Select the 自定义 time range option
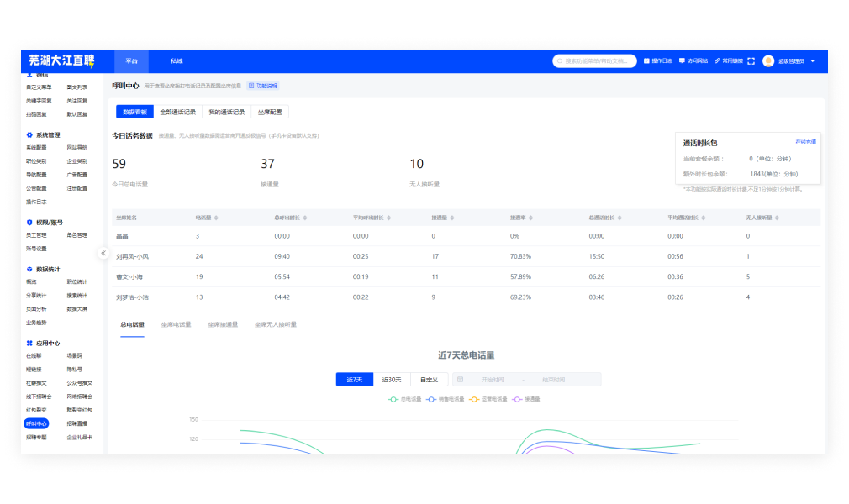This screenshot has height=504, width=849. tap(429, 380)
